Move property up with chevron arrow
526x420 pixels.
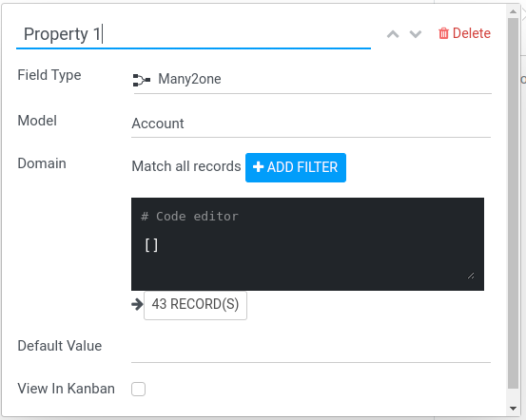(393, 34)
